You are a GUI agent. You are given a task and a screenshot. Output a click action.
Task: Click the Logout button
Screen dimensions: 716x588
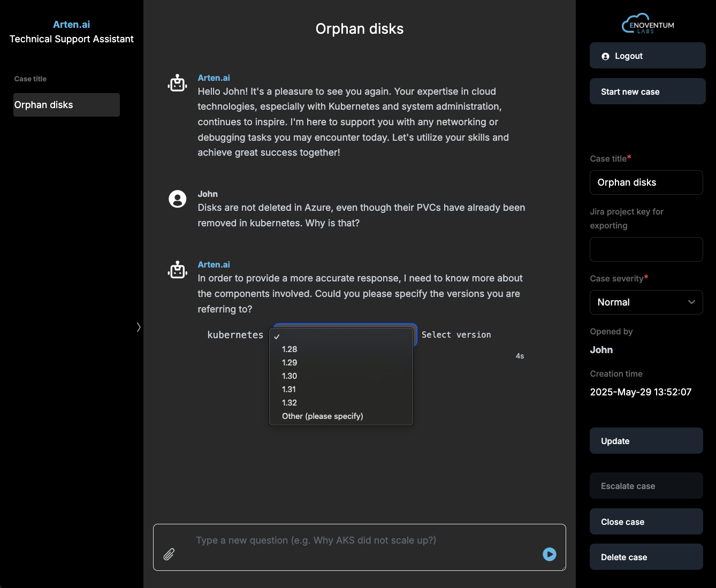(648, 56)
